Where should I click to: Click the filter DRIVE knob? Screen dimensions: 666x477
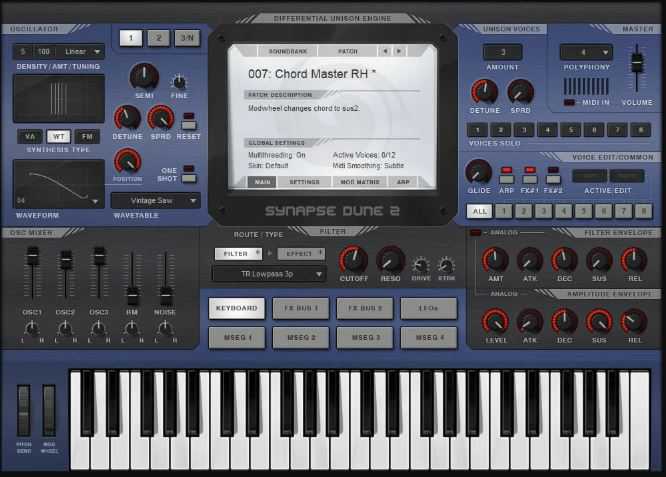coord(420,265)
